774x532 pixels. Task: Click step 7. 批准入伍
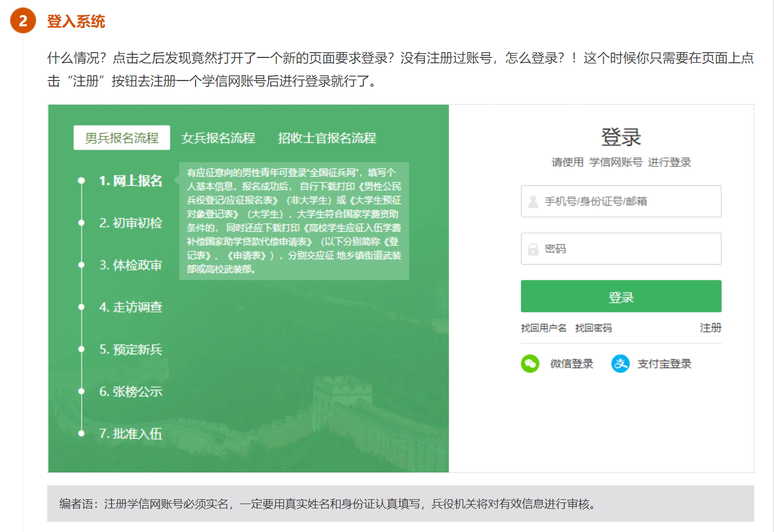[x=131, y=434]
